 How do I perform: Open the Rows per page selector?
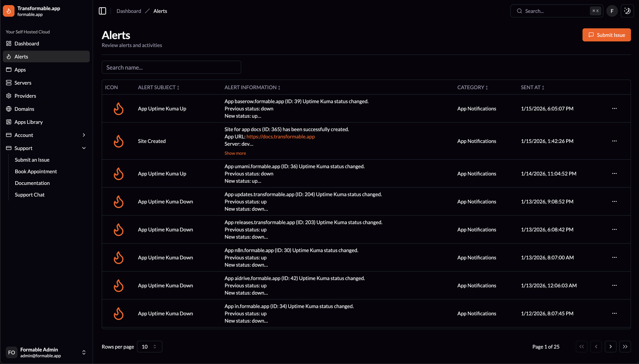[149, 347]
